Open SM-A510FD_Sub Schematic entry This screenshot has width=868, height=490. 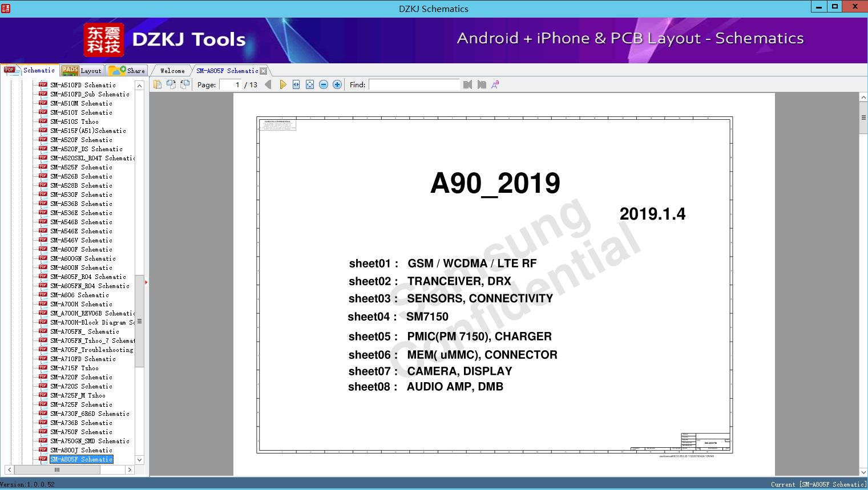(x=90, y=94)
